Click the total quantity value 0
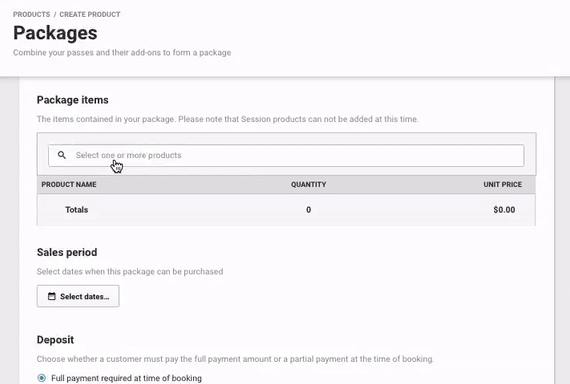 pyautogui.click(x=308, y=210)
